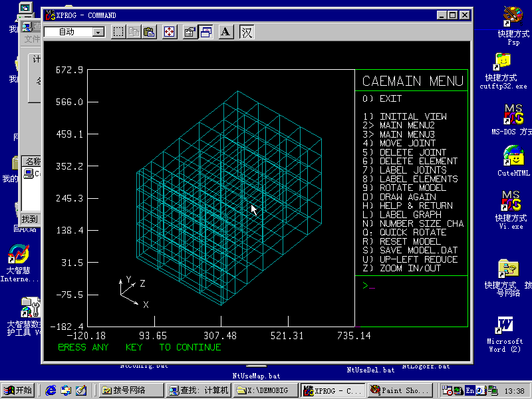
Task: Toggle full screen mode icon
Action: click(170, 31)
